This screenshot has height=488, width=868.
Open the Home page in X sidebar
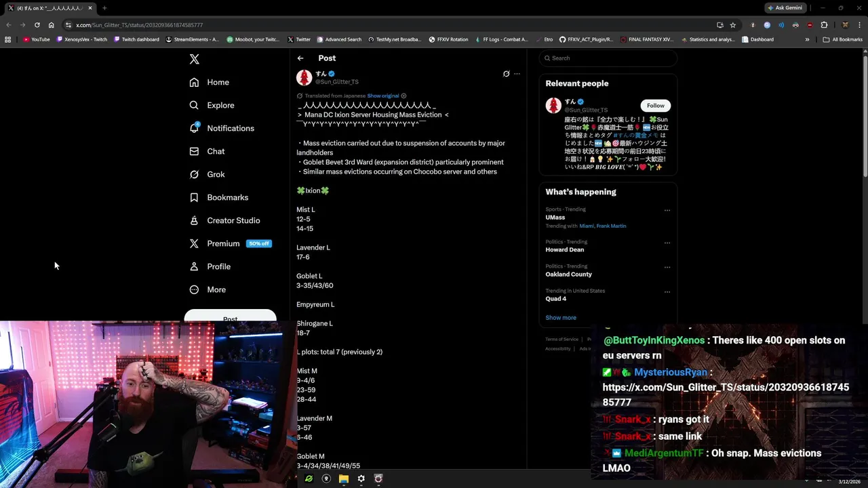coord(210,82)
